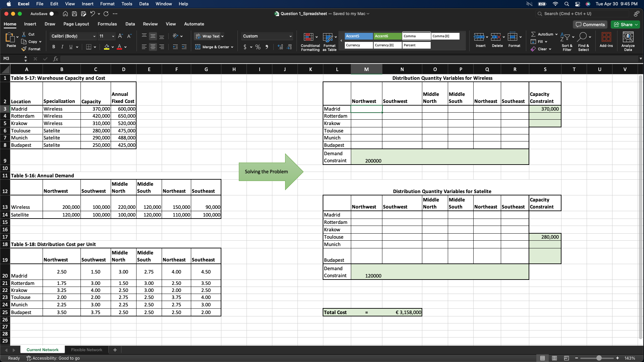This screenshot has width=644, height=362.
Task: Click the Find & Select magnifier icon
Action: pyautogui.click(x=584, y=37)
